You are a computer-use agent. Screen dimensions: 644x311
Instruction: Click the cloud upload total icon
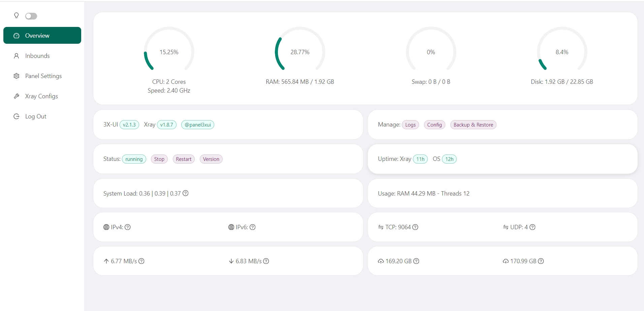(x=381, y=261)
